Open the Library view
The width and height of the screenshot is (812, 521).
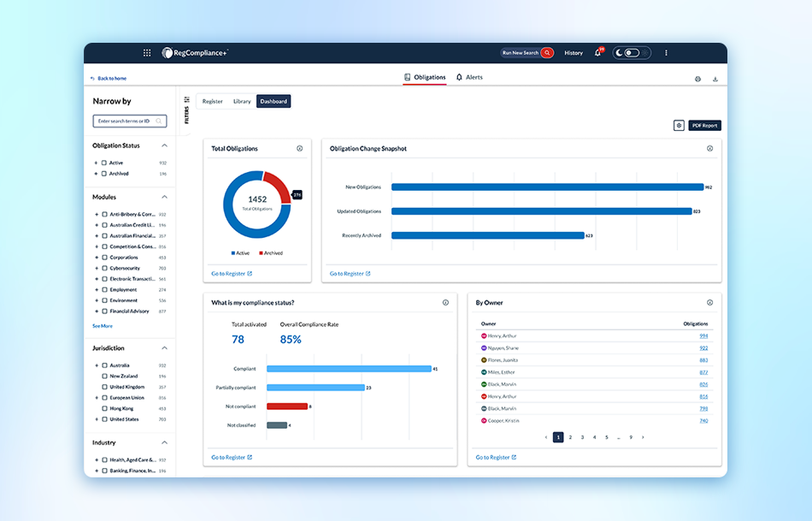242,100
